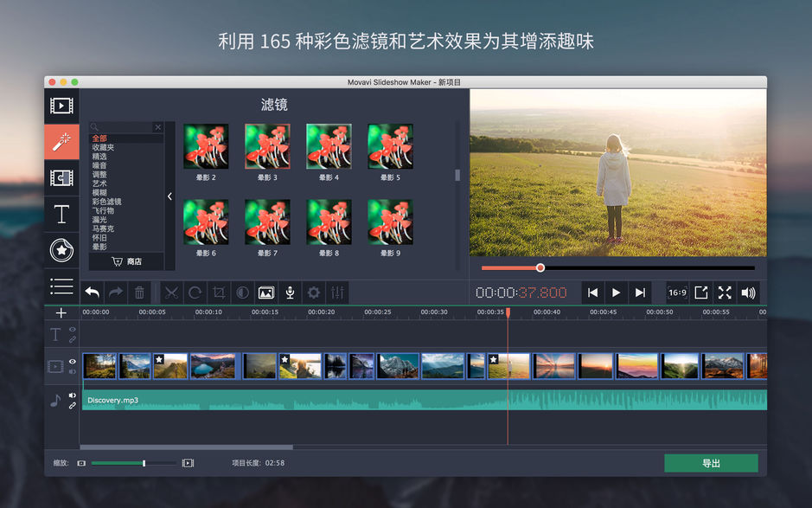Open the settings gear in the toolbar

point(312,293)
